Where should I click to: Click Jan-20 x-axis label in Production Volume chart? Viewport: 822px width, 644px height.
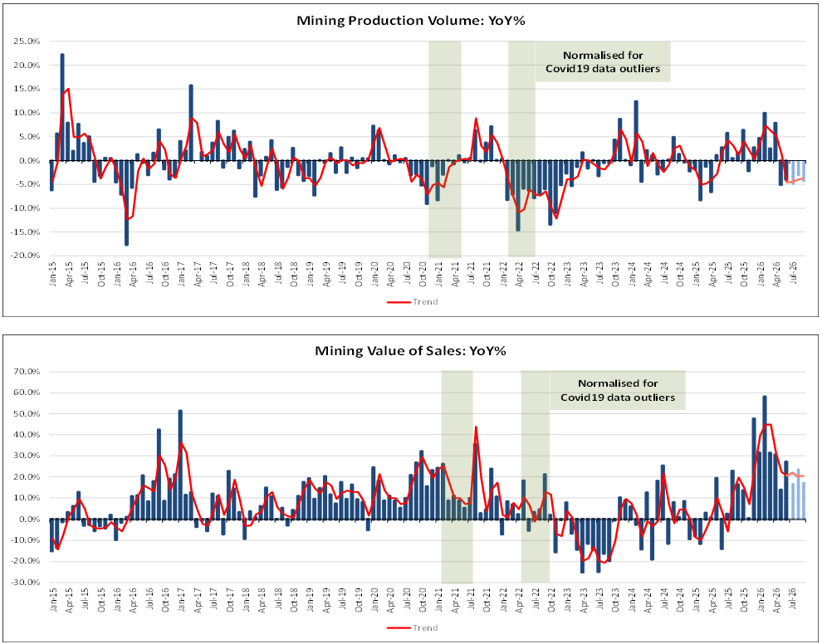click(374, 274)
